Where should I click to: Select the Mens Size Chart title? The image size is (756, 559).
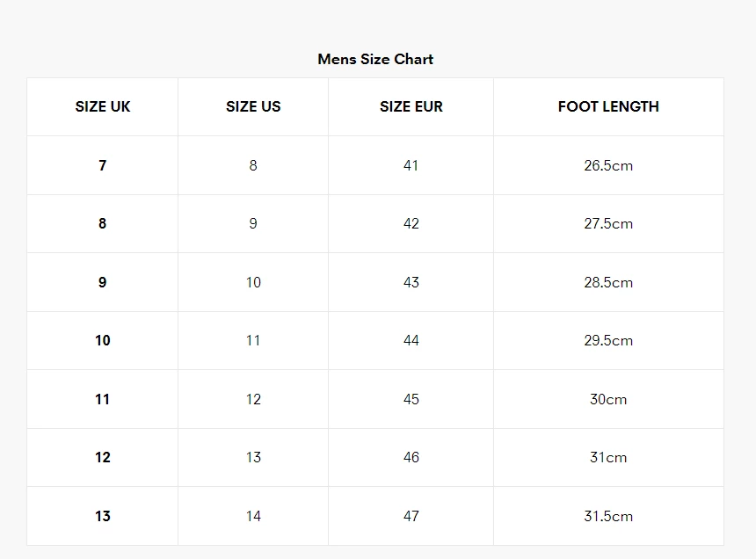point(375,59)
